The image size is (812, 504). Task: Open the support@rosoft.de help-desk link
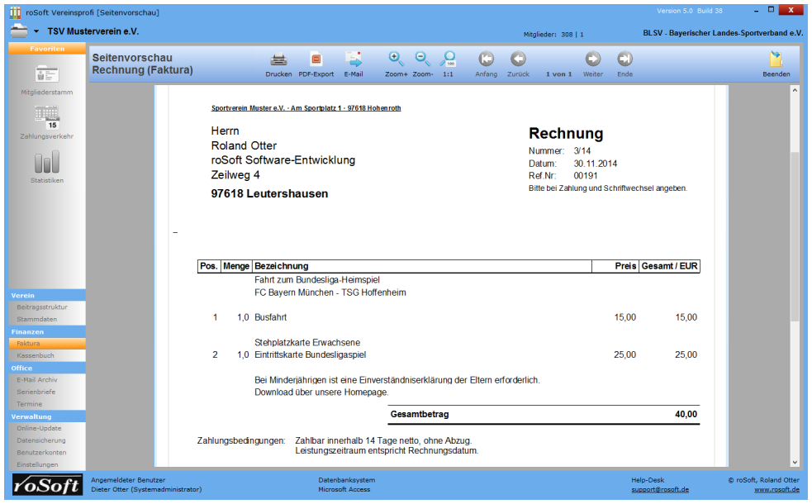point(660,489)
